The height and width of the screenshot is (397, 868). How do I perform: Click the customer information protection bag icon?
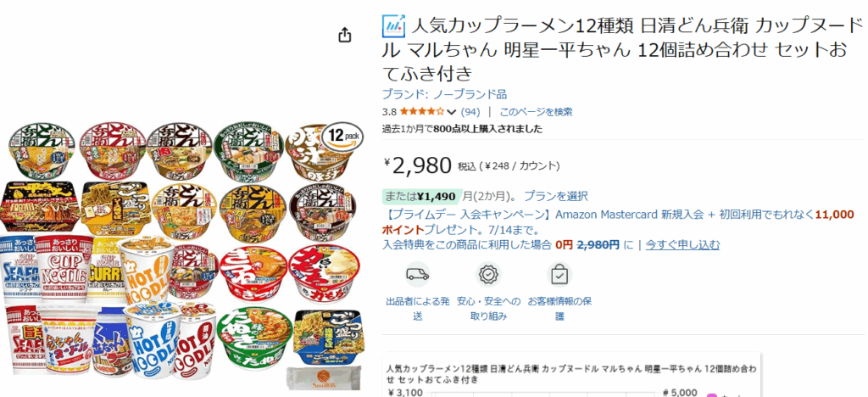[559, 274]
